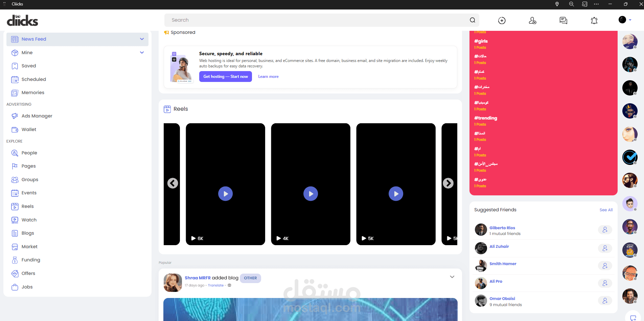Click the Watch sidebar icon
The image size is (644, 321).
tap(15, 220)
